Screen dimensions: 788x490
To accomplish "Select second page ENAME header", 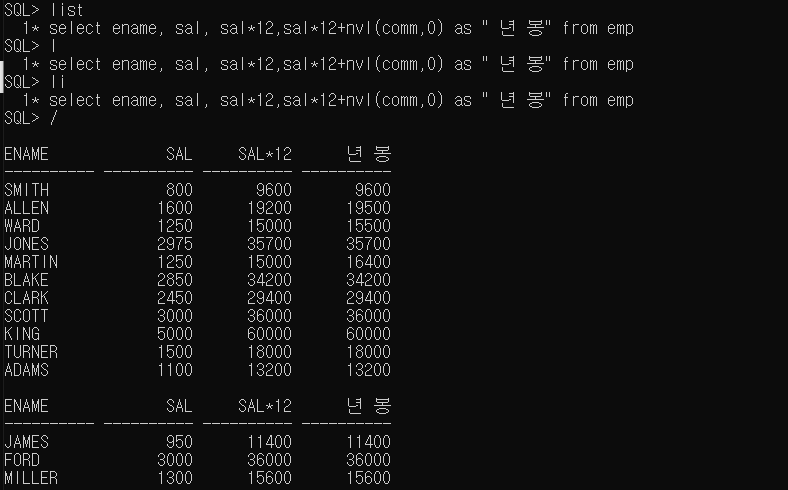I will point(27,406).
